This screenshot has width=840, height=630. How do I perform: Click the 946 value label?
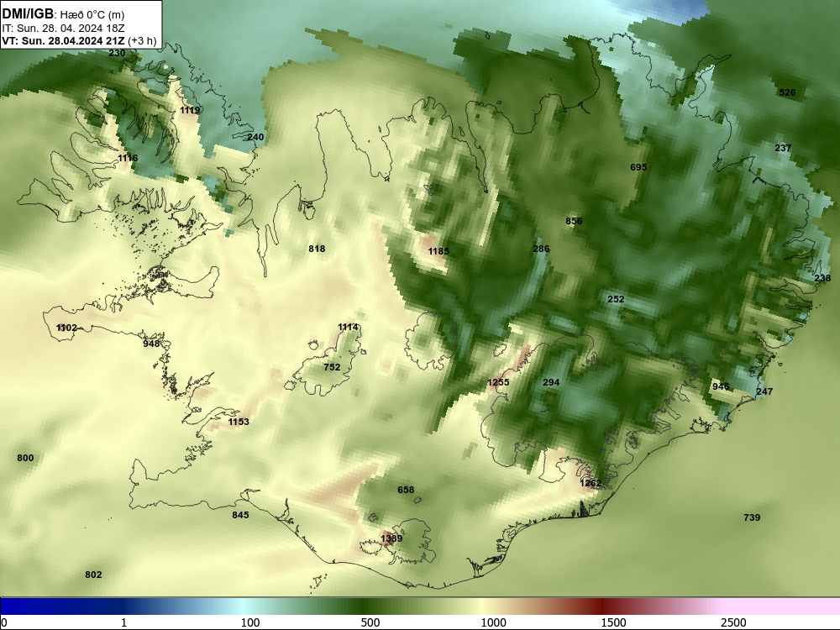(x=721, y=386)
